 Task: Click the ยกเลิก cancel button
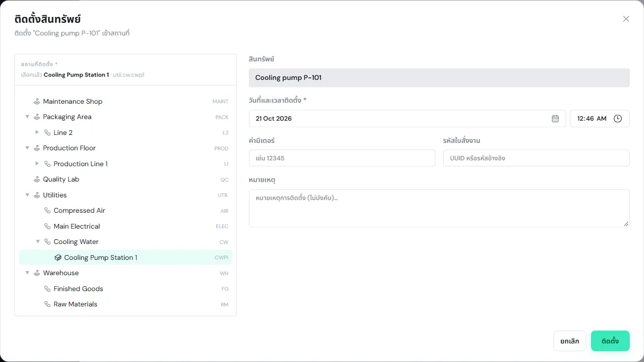tap(570, 341)
